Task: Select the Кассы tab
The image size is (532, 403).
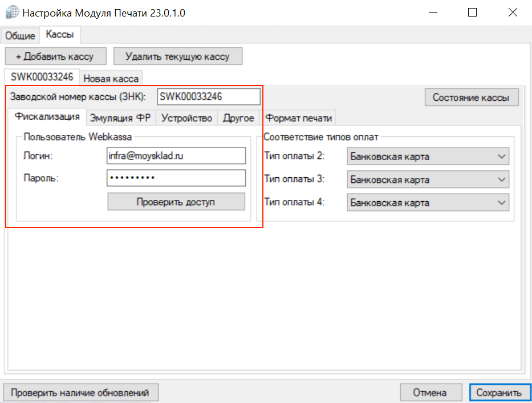Action: [x=59, y=35]
